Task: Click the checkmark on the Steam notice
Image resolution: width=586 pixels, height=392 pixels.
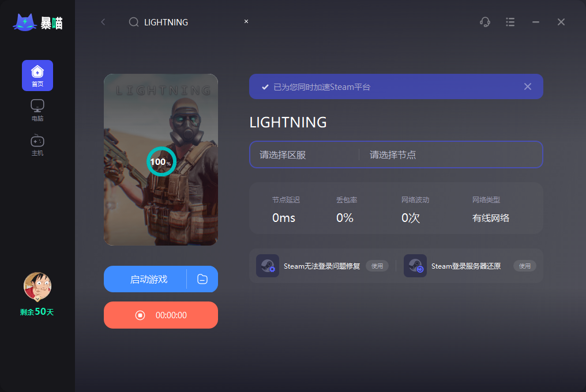Action: point(265,87)
